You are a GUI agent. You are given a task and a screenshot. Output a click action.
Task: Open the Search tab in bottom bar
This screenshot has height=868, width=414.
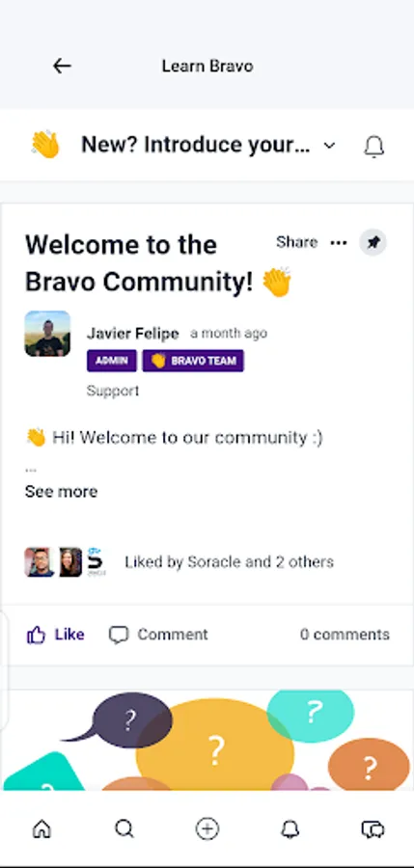(x=124, y=829)
